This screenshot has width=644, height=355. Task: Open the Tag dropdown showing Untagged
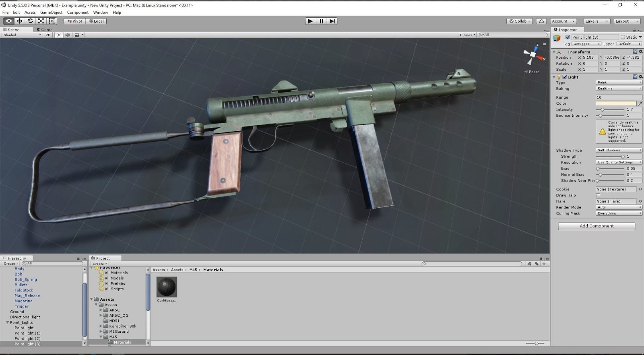pos(586,44)
